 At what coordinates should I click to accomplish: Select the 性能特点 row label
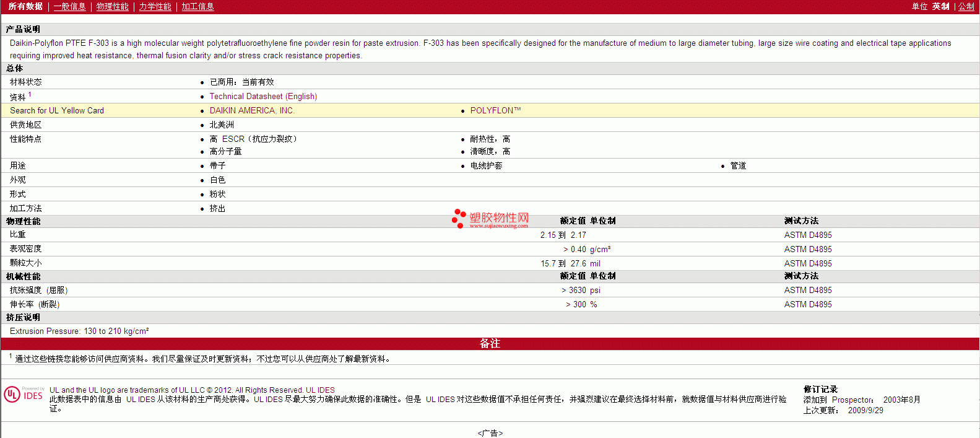[x=25, y=139]
